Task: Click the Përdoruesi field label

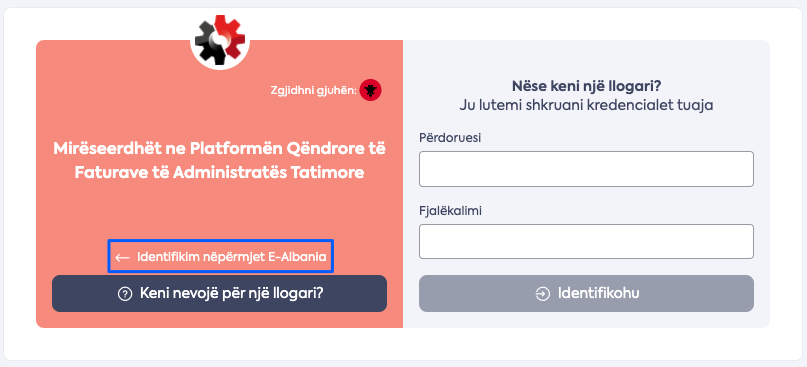Action: 450,138
